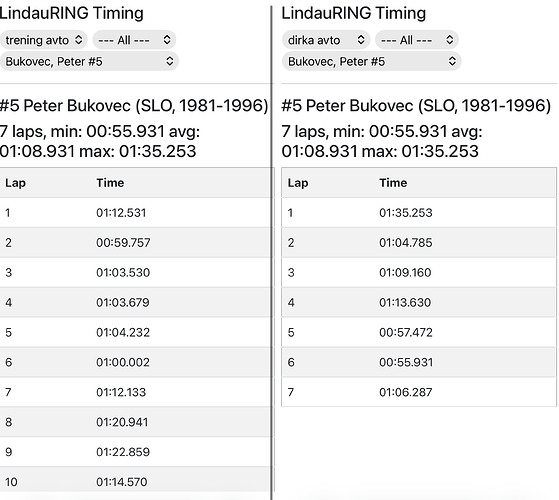Image resolution: width=559 pixels, height=500 pixels.
Task: Select fastest lap row 00:55.931 in the table
Action: (419, 362)
